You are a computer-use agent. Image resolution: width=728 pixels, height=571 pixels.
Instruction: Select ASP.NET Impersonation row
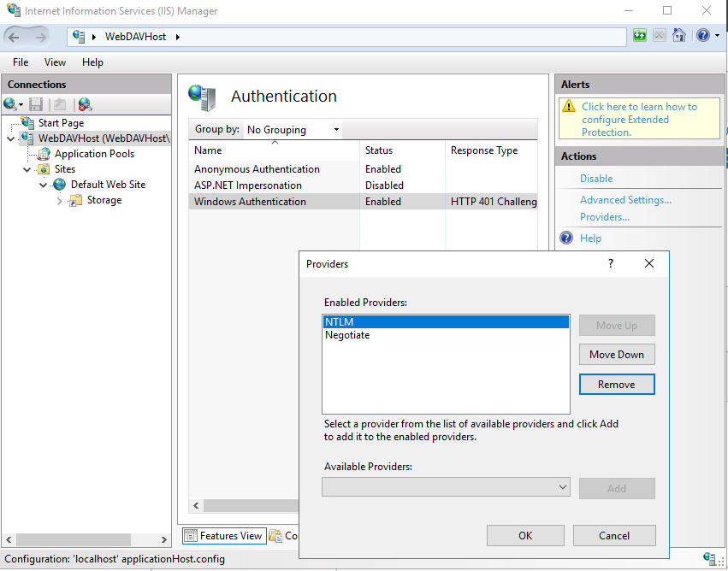(363, 185)
